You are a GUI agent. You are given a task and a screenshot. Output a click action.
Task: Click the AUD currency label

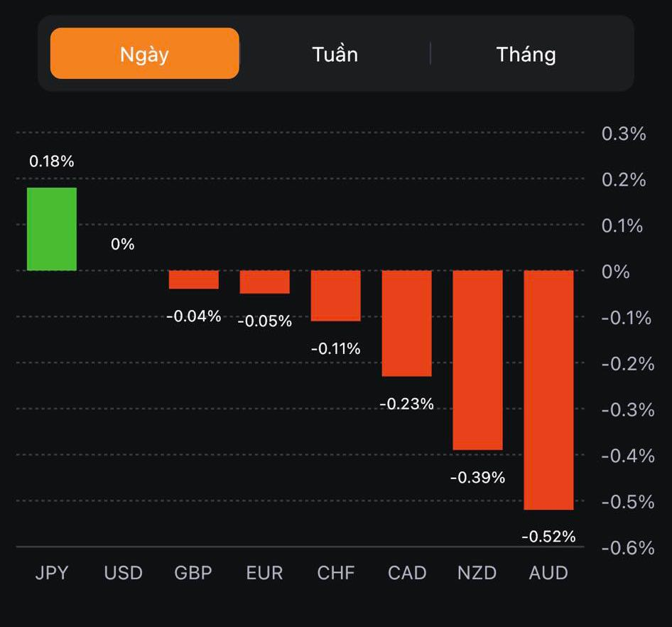click(548, 573)
